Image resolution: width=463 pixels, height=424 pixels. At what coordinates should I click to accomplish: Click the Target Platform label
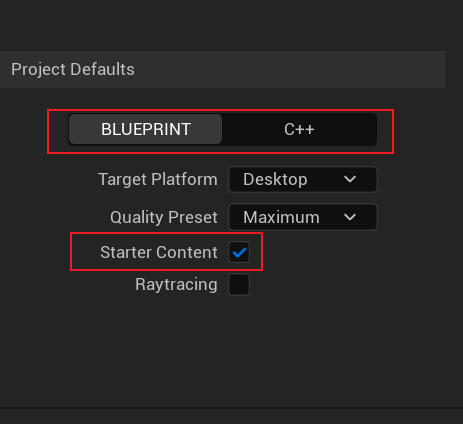pyautogui.click(x=158, y=179)
